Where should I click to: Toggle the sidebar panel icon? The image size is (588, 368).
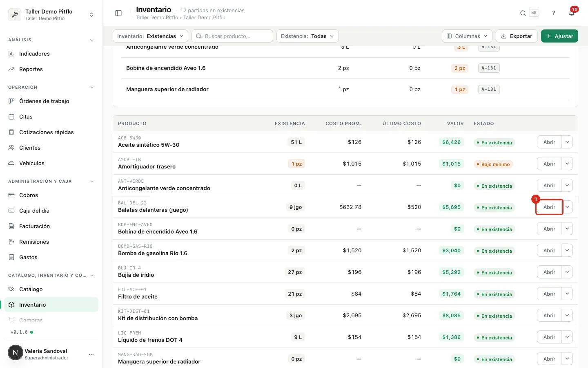click(118, 13)
